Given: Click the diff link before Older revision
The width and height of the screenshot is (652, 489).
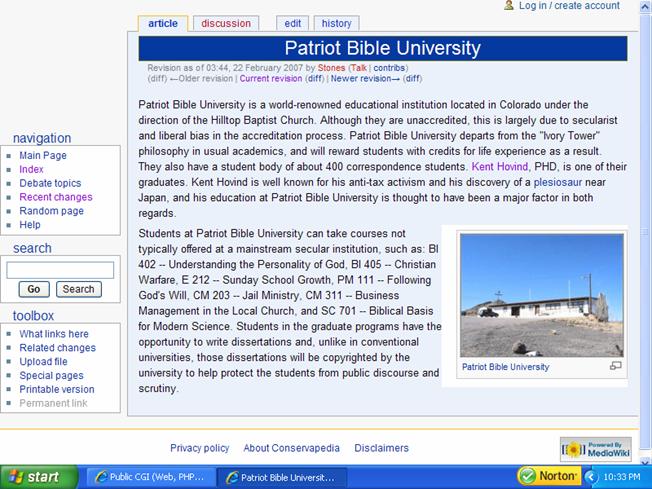Looking at the screenshot, I should [157, 79].
